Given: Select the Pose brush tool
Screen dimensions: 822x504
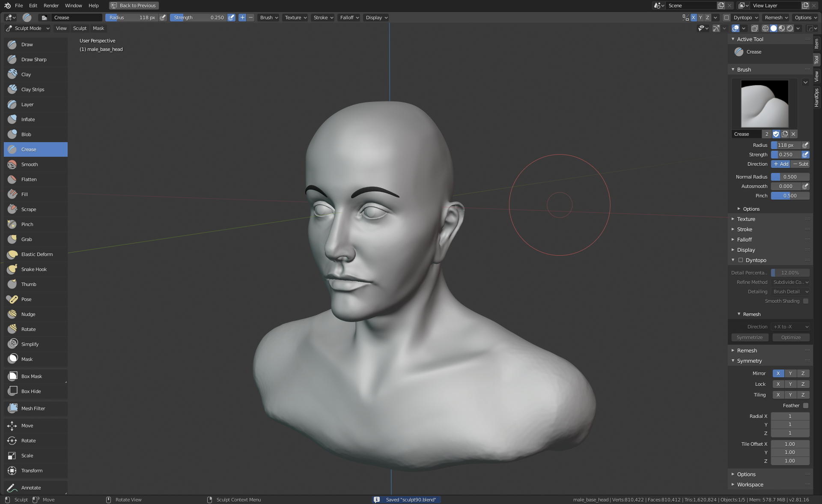Looking at the screenshot, I should click(x=26, y=299).
